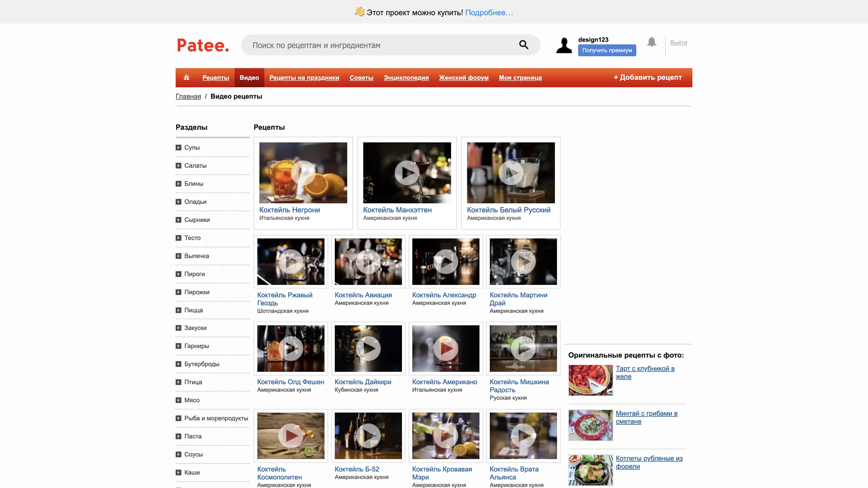Click the user profile avatar icon
The image size is (868, 488).
[x=564, y=45]
